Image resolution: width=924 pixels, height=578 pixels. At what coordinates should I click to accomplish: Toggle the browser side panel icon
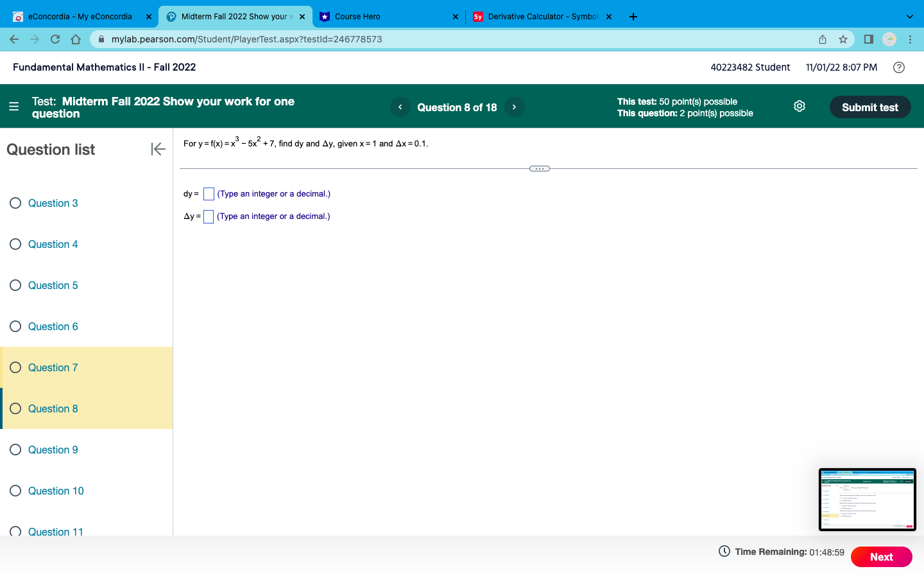click(x=869, y=39)
